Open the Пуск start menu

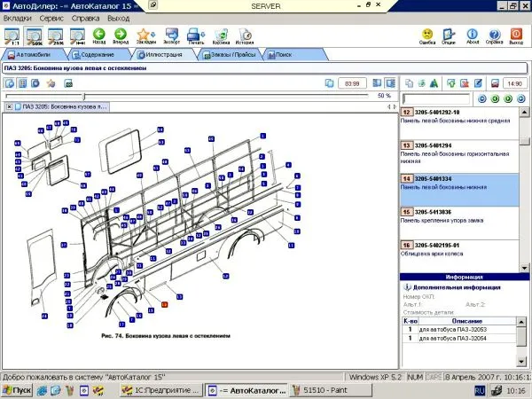click(x=17, y=390)
